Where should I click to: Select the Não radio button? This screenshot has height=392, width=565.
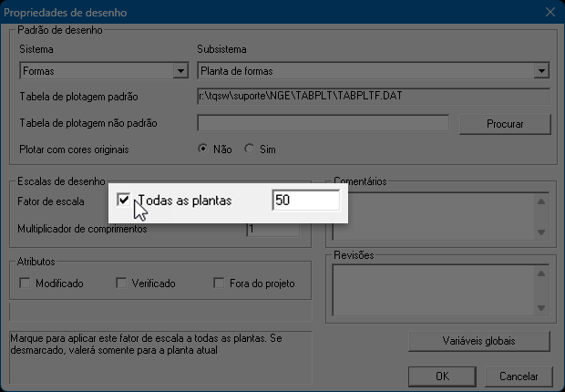(203, 149)
